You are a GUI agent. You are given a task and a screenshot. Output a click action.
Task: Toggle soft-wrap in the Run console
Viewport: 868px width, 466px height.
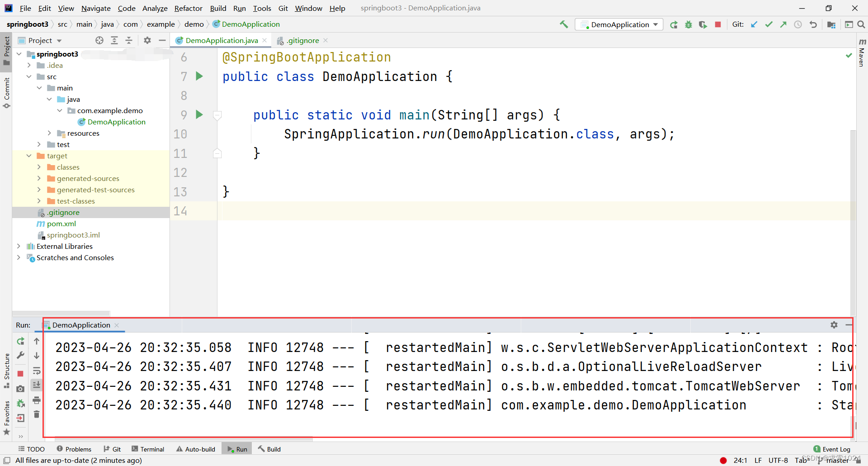pos(37,371)
